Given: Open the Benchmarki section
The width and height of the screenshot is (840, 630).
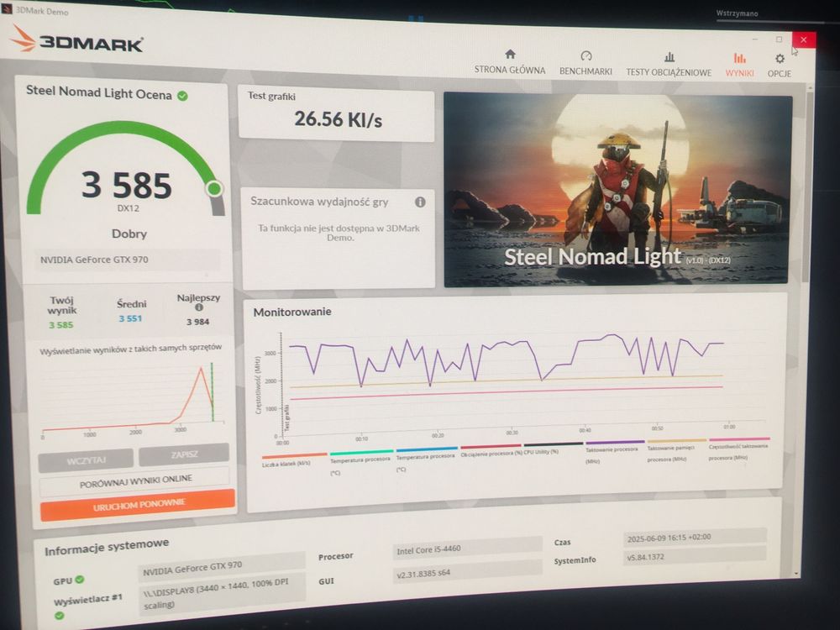Looking at the screenshot, I should (585, 64).
